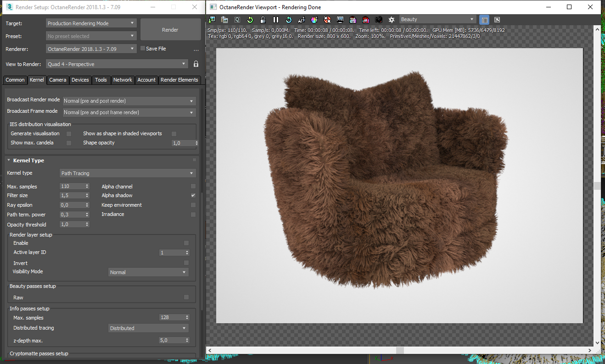Click the highlighted statistics list icon
This screenshot has height=364, width=605.
pos(484,20)
